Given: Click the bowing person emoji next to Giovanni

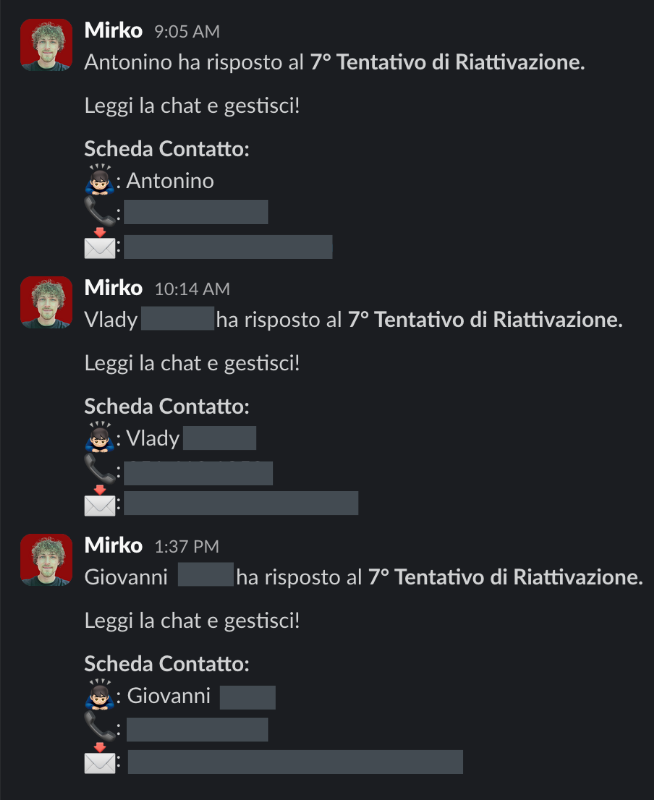Looking at the screenshot, I should [x=99, y=695].
